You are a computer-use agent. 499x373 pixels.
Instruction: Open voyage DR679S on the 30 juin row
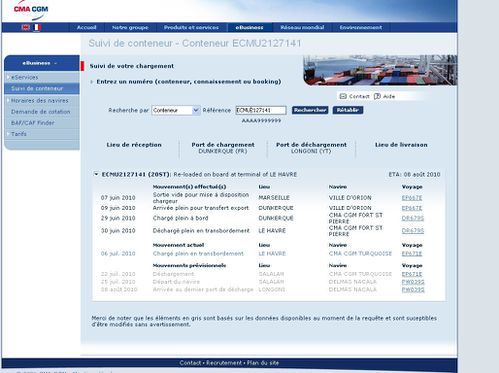413,231
